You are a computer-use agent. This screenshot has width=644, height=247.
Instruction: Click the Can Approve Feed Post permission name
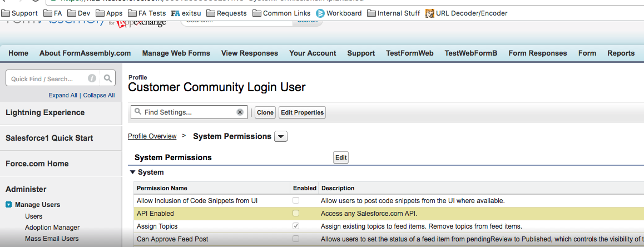tap(172, 239)
